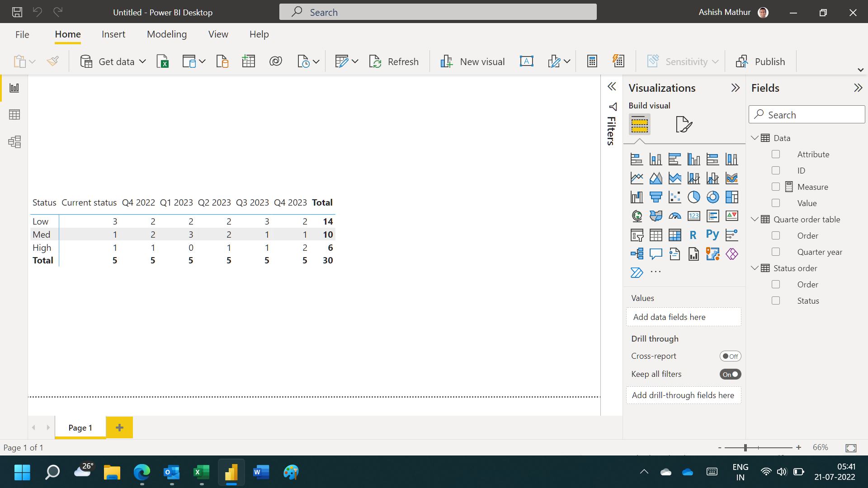Insert a text box from the ribbon
Viewport: 868px width, 488px height.
[527, 61]
